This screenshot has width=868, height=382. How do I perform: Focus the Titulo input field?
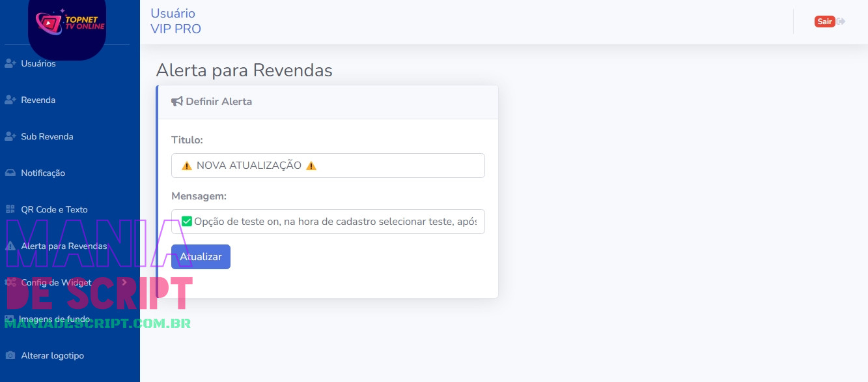point(328,166)
